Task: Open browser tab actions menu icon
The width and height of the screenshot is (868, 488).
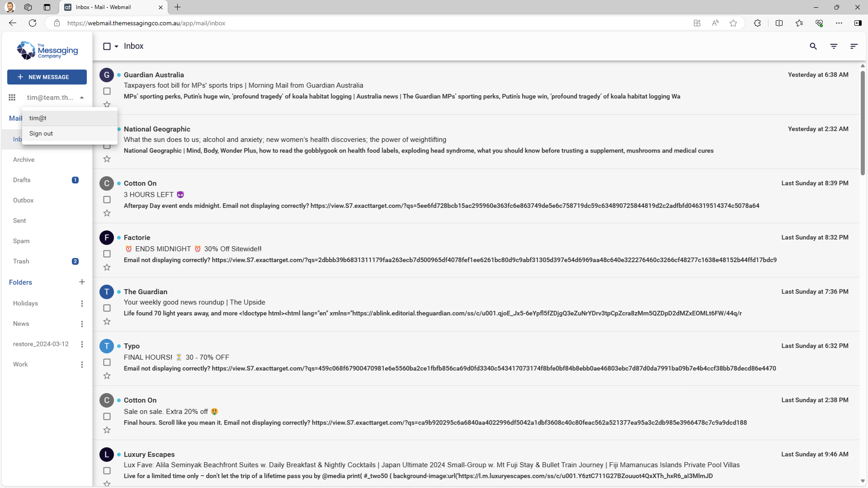Action: pos(47,7)
